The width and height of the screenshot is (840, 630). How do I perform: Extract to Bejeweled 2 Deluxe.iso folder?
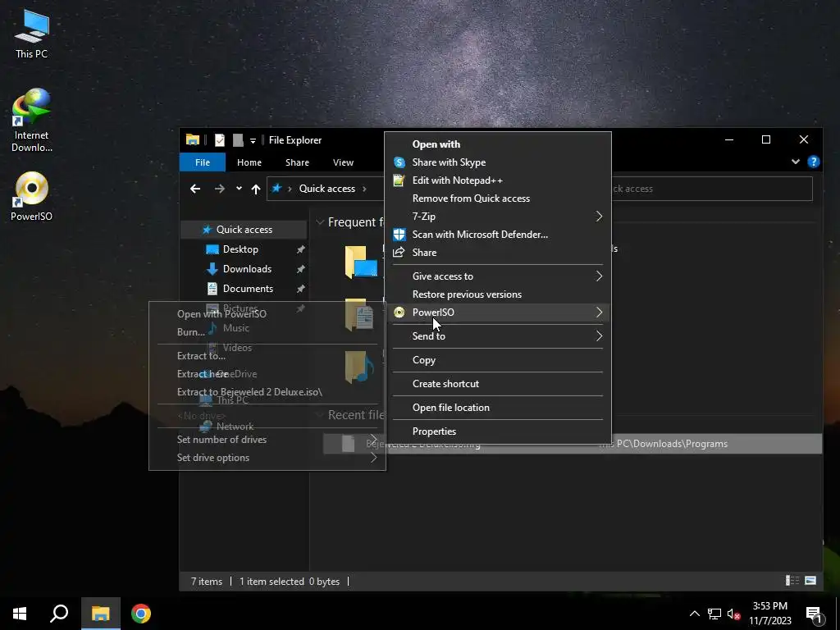267,392
